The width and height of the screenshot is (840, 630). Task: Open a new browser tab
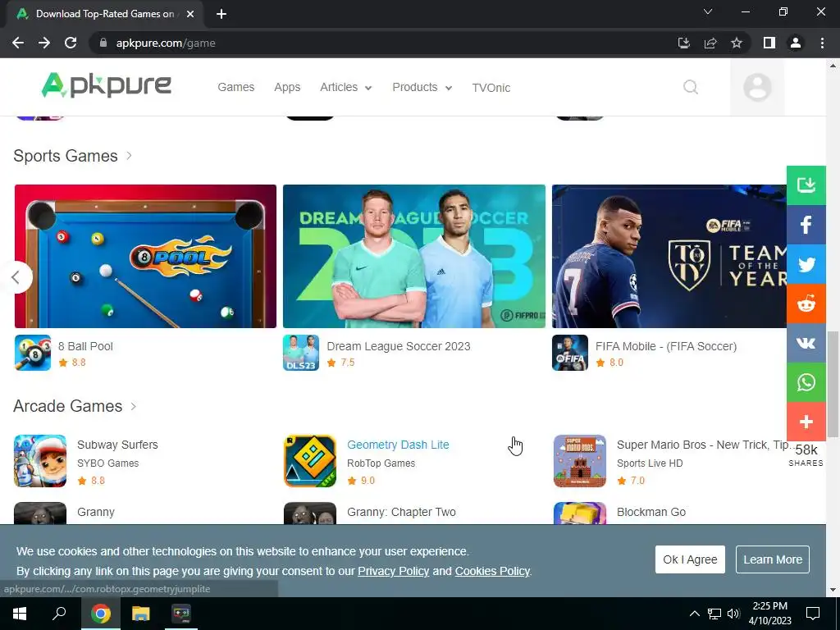pos(221,14)
